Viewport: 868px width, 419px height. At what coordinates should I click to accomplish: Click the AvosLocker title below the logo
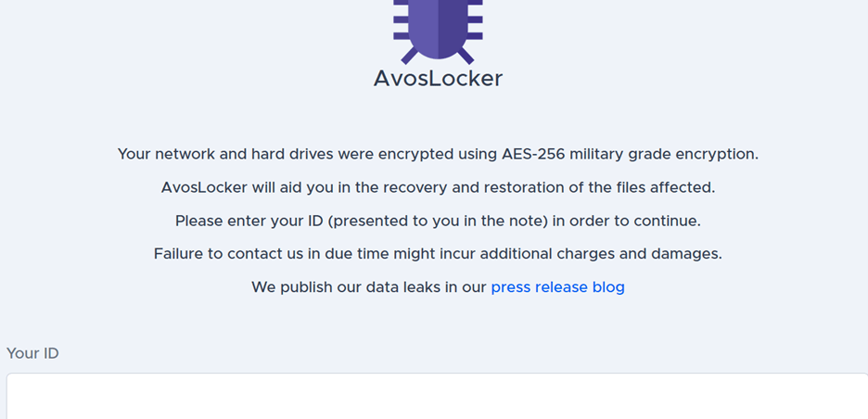tap(438, 79)
